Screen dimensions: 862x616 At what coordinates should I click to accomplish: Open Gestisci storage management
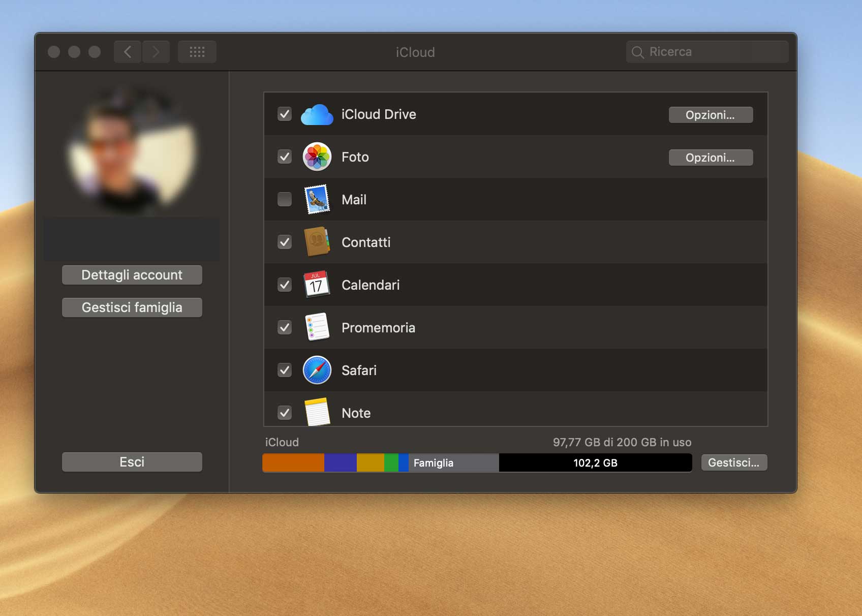click(734, 463)
